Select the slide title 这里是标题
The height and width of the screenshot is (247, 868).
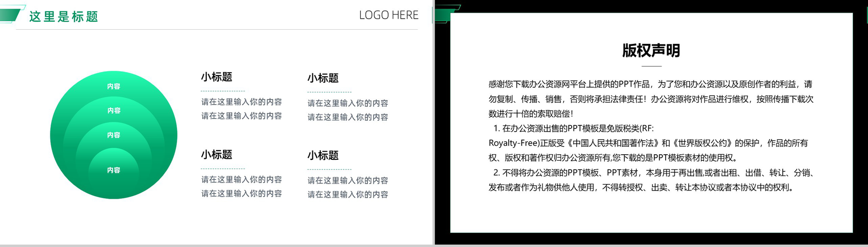(x=64, y=17)
